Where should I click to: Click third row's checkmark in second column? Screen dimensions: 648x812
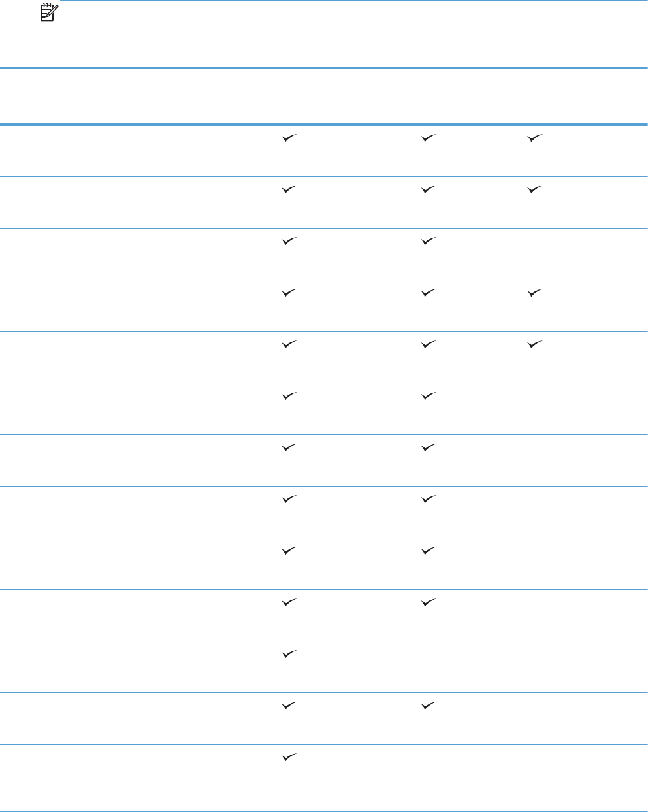tap(427, 242)
